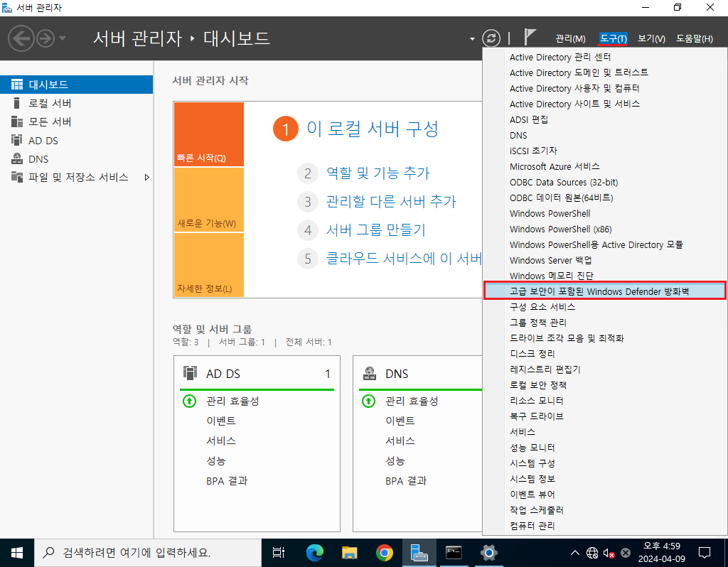The height and width of the screenshot is (567, 728).
Task: Launch Microsoft Edge from the taskbar
Action: tap(315, 553)
